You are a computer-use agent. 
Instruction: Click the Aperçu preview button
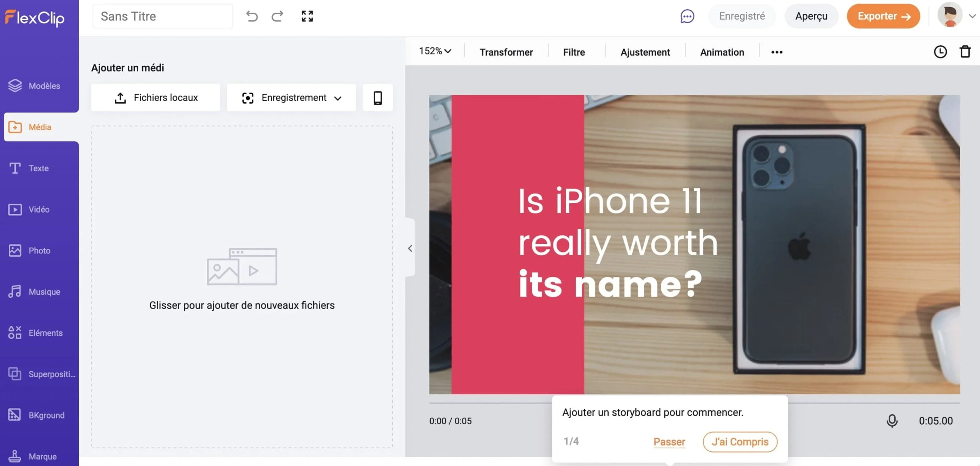point(811,16)
